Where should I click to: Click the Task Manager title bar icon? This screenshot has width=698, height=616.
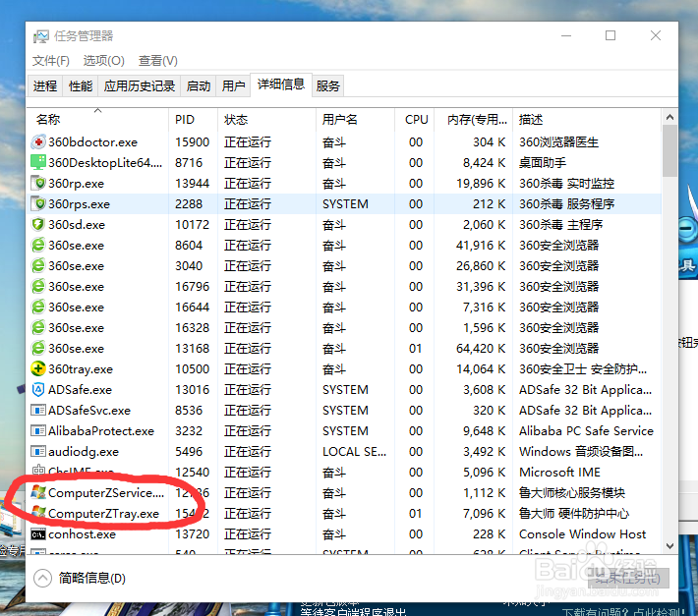(41, 36)
